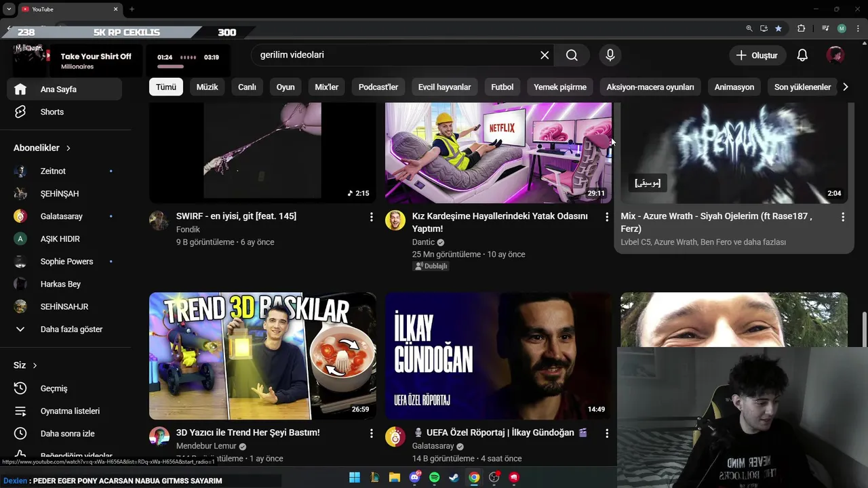Screen dimensions: 868x488
Task: Open Fondik channel avatar
Action: (159, 220)
